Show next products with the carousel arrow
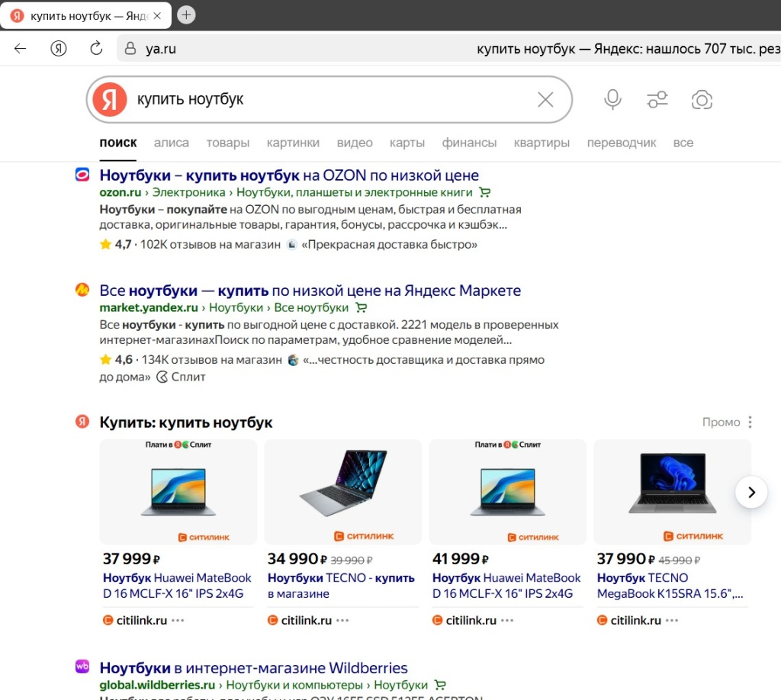This screenshot has height=700, width=781. pos(751,493)
